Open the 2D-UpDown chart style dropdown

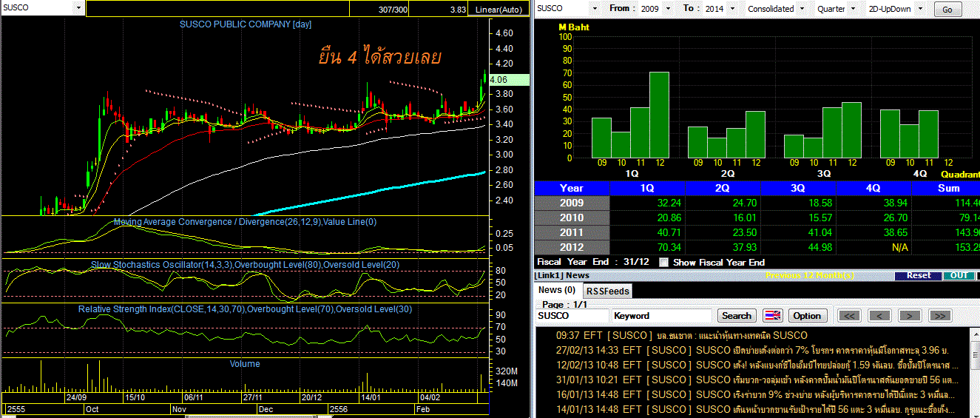(922, 8)
